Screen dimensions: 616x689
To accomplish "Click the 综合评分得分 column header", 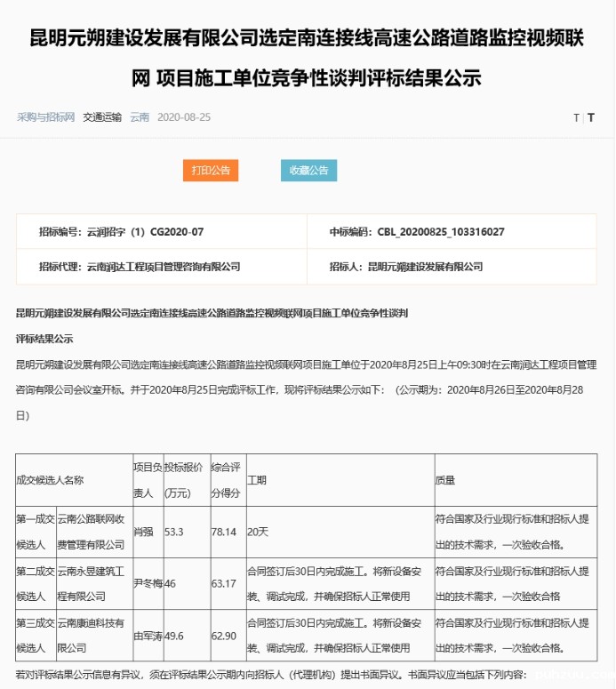I will click(227, 479).
